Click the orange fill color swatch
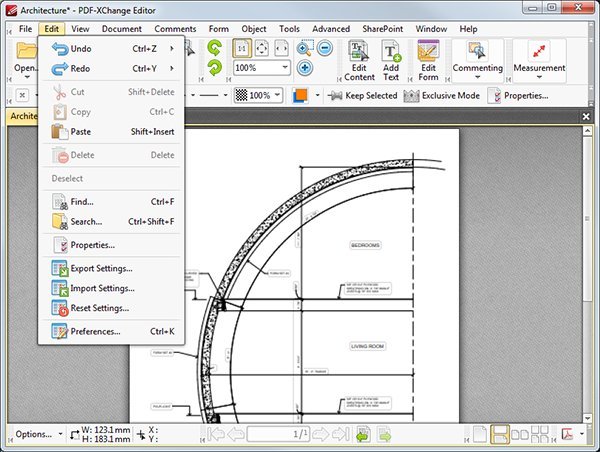The width and height of the screenshot is (600, 452). coord(300,95)
